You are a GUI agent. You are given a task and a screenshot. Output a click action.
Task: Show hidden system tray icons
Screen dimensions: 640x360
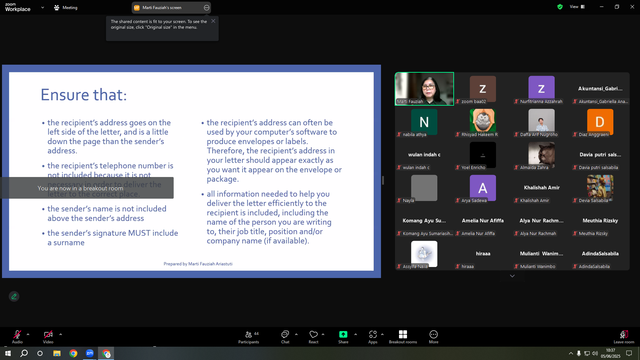pyautogui.click(x=571, y=353)
